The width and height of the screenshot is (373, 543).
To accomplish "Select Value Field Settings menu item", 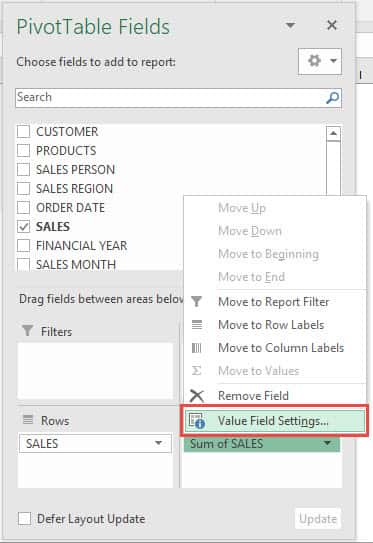I will (275, 421).
